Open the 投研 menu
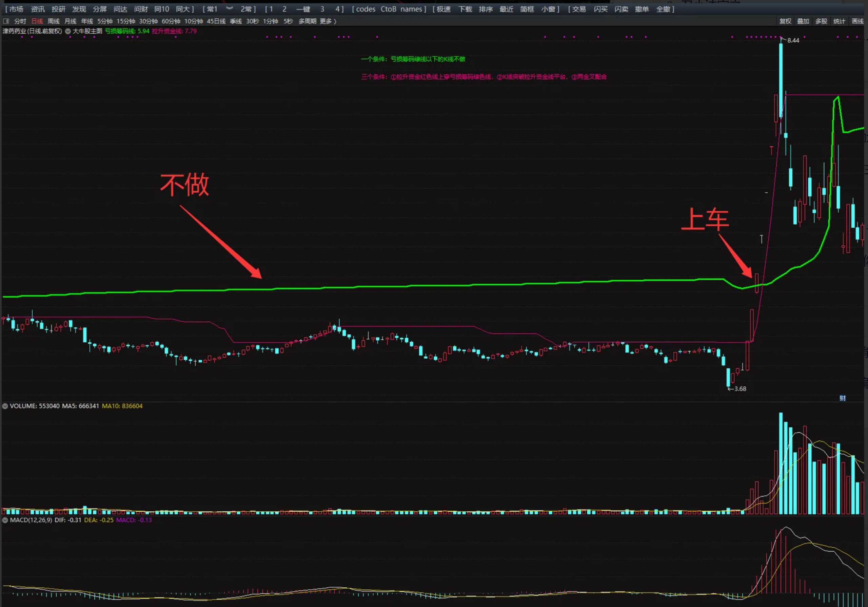 59,9
